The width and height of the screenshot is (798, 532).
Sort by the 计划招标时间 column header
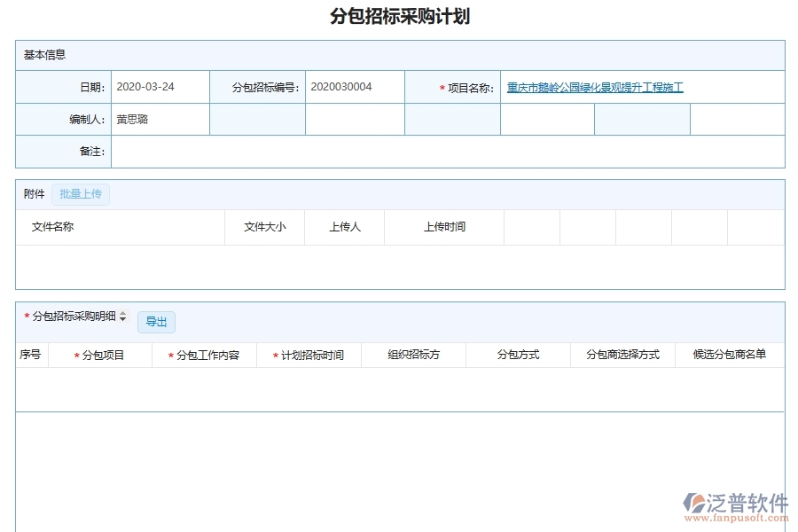(312, 354)
